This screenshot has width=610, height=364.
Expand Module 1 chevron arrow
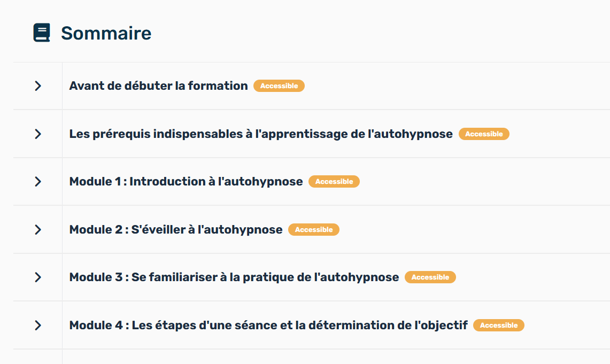coord(37,182)
